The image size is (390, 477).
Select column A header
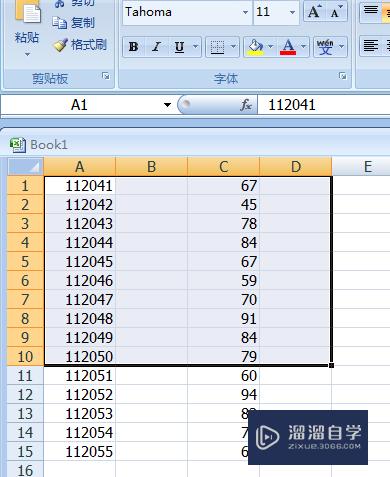[80, 166]
